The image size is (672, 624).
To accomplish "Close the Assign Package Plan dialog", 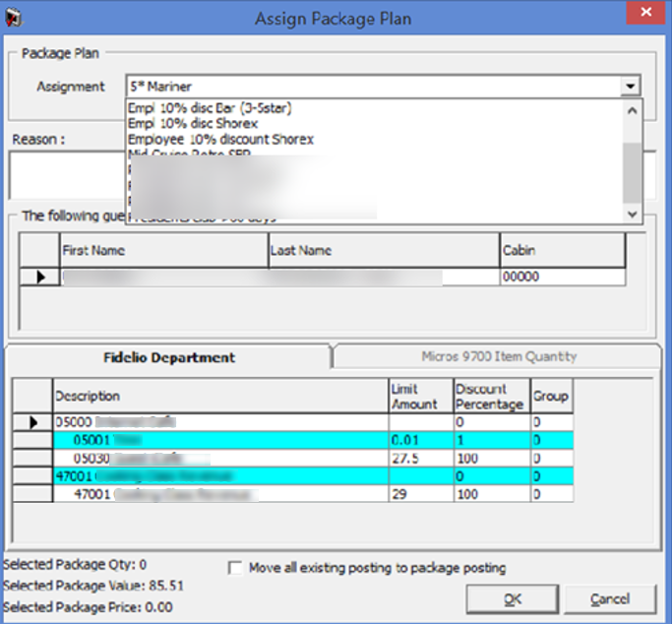I will (645, 12).
